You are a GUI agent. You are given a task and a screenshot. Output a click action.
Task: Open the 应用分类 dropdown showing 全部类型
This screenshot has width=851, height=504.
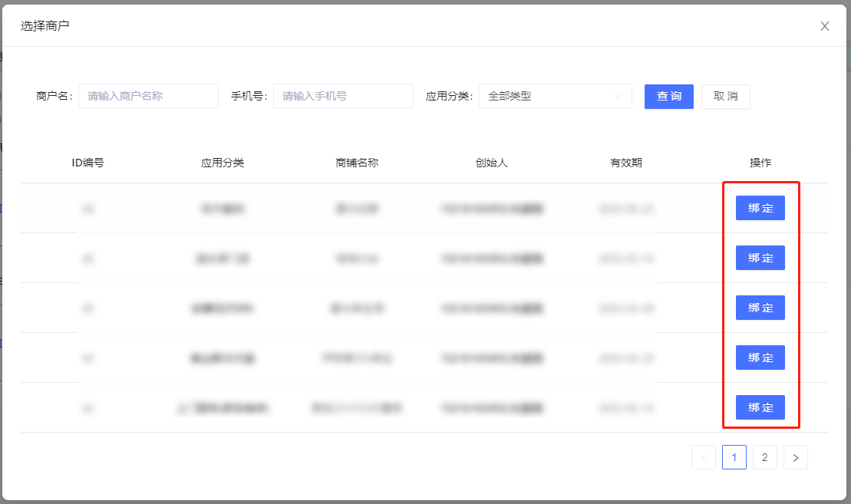(556, 96)
